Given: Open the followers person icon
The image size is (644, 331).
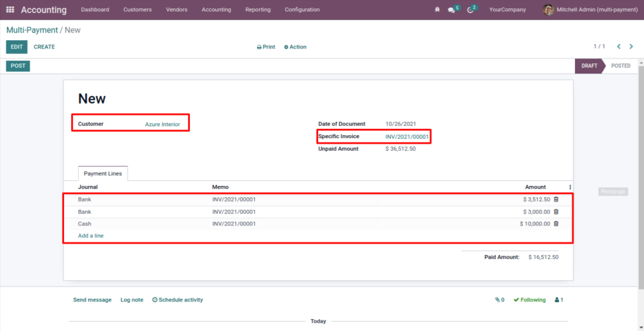Looking at the screenshot, I should 559,300.
